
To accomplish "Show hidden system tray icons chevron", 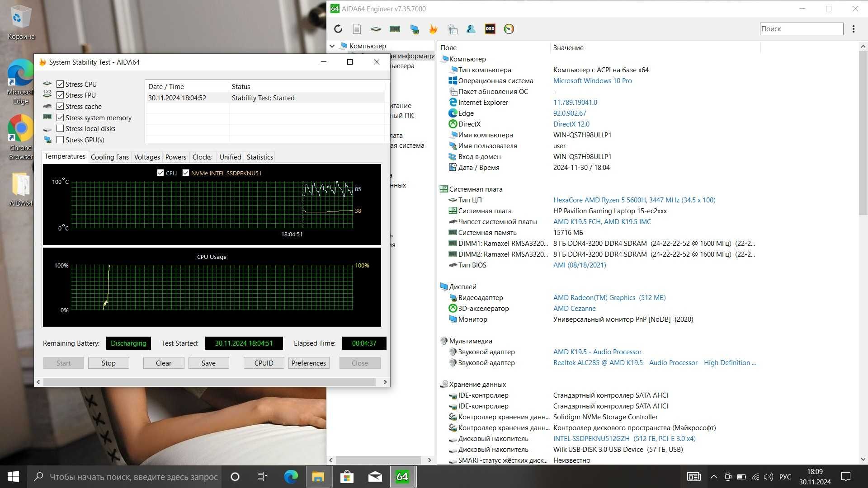I will click(x=714, y=477).
